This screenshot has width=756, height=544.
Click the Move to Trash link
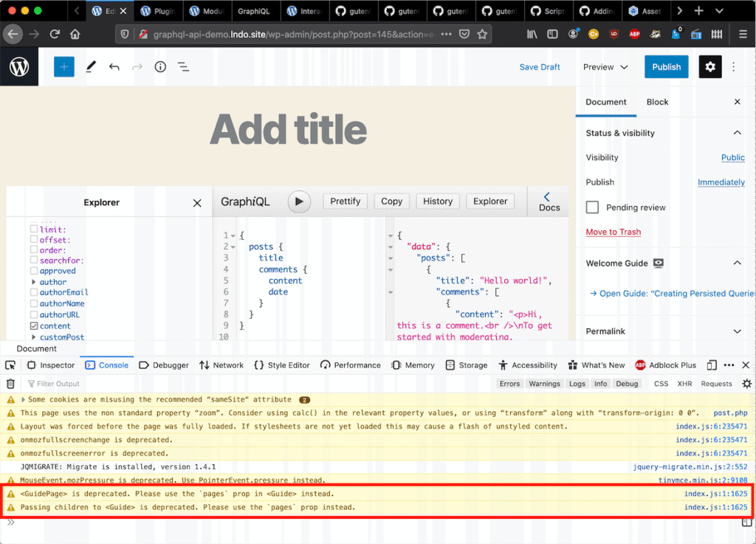point(614,232)
